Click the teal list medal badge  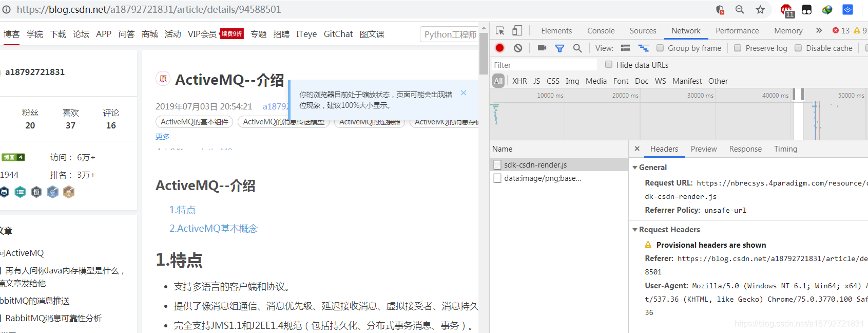(20, 192)
